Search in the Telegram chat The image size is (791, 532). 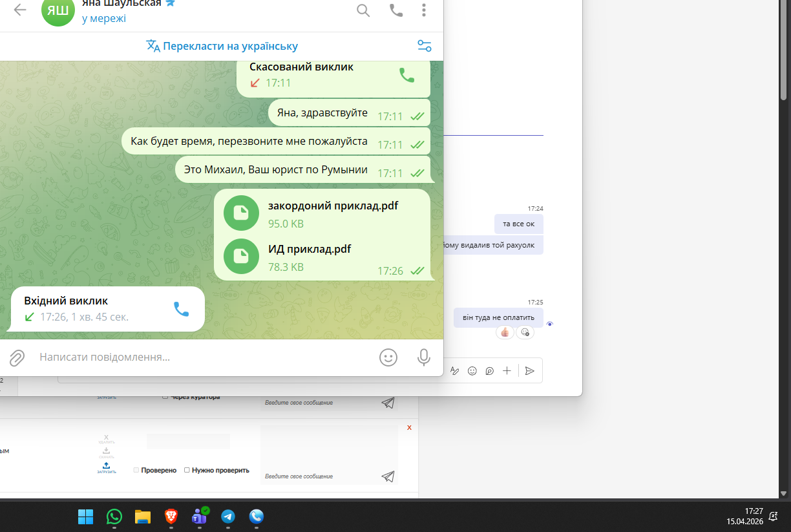(x=363, y=10)
